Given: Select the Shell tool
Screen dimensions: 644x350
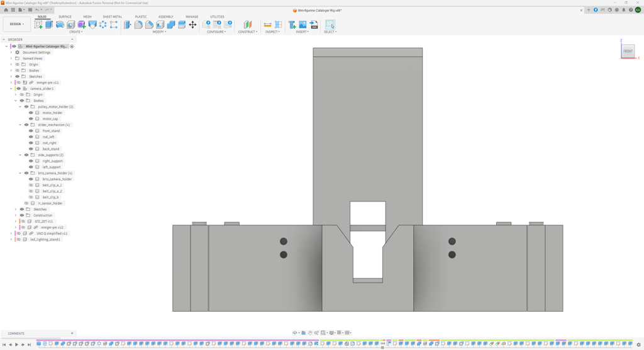Looking at the screenshot, I should click(160, 25).
